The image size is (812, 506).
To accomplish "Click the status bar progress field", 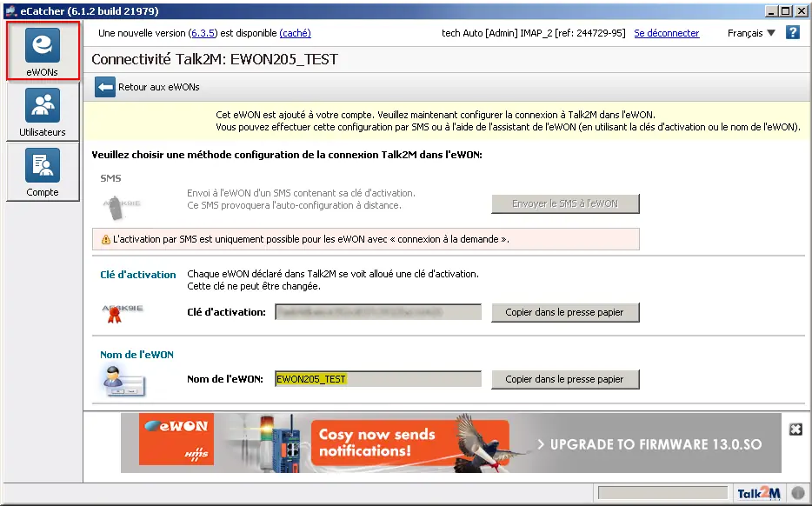I will [x=662, y=493].
